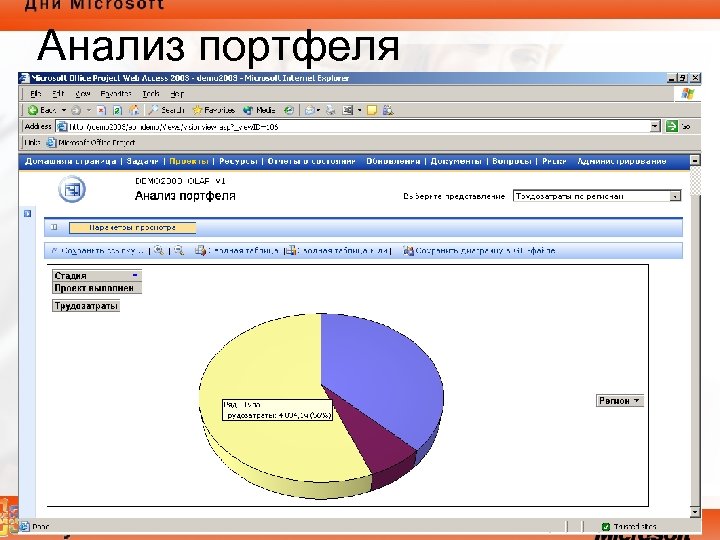Image resolution: width=720 pixels, height=540 pixels.
Task: Go to Задачи nav item
Action: tap(142, 161)
